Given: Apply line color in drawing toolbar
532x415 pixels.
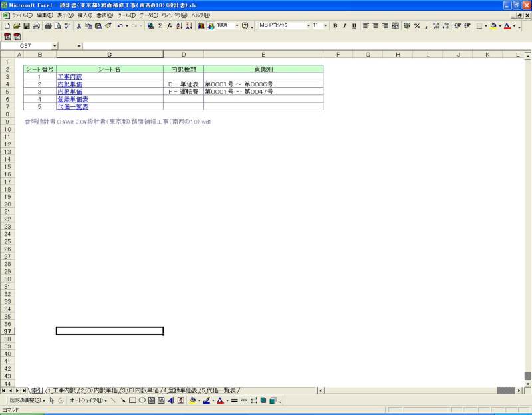Looking at the screenshot, I should (207, 401).
